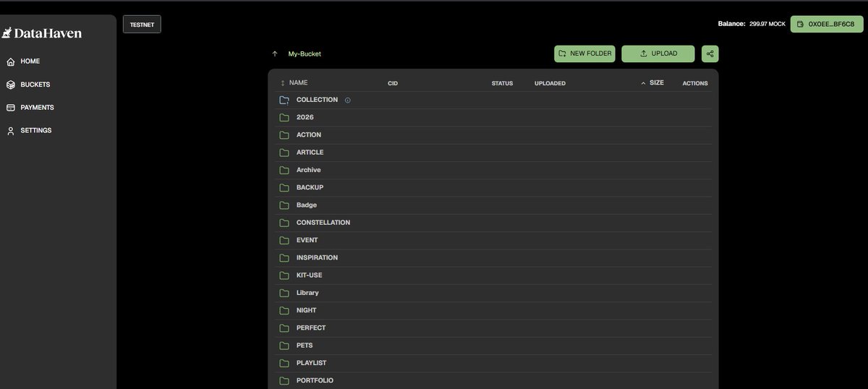
Task: Open the Buckets cube icon
Action: [x=10, y=85]
